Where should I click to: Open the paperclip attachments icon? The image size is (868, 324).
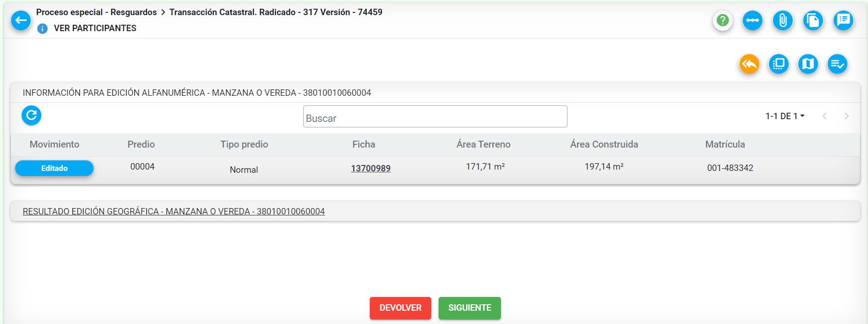(x=783, y=21)
